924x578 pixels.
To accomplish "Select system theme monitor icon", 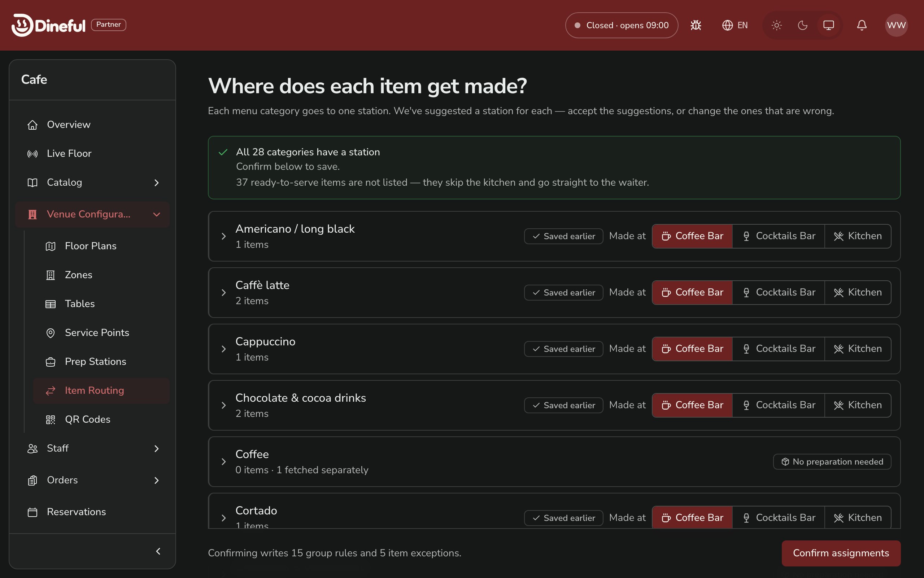I will click(829, 25).
